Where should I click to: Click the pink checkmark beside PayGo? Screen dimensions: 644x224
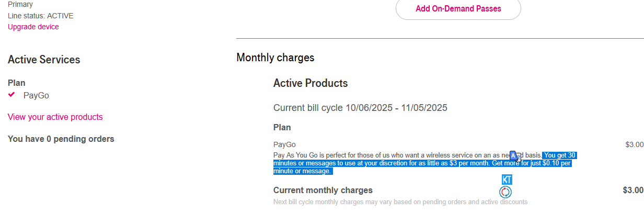click(x=12, y=95)
